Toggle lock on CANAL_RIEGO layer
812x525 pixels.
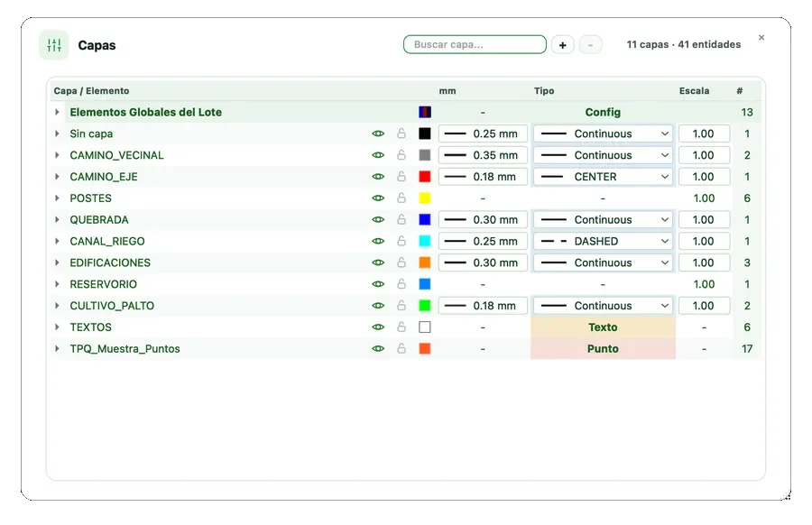click(401, 241)
